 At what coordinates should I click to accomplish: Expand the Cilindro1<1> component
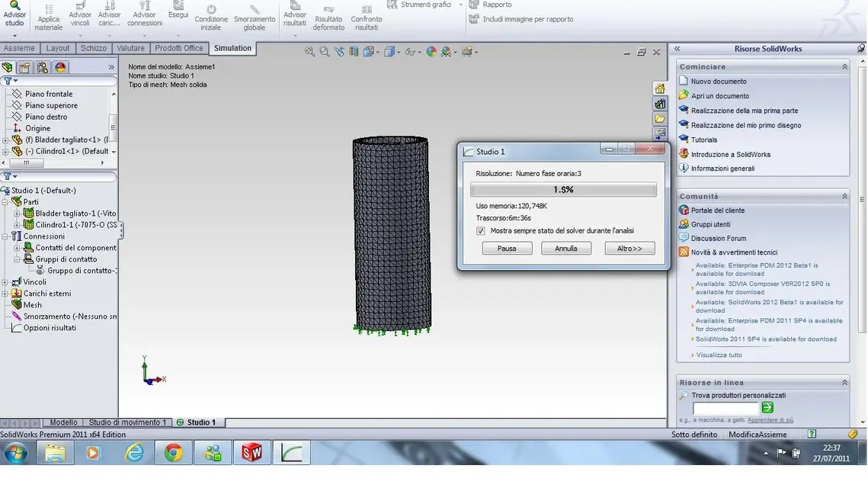(x=5, y=151)
